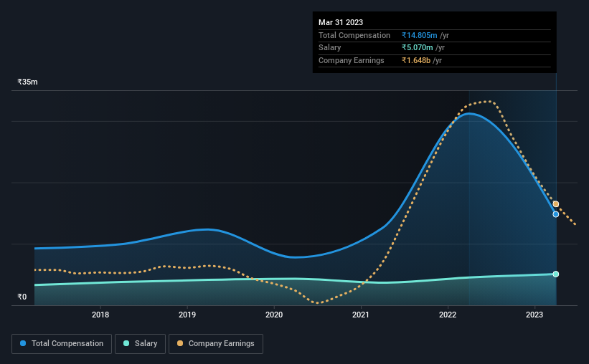The image size is (589, 364).
Task: Click the Total Compensation row label in tooltip
Action: point(354,35)
